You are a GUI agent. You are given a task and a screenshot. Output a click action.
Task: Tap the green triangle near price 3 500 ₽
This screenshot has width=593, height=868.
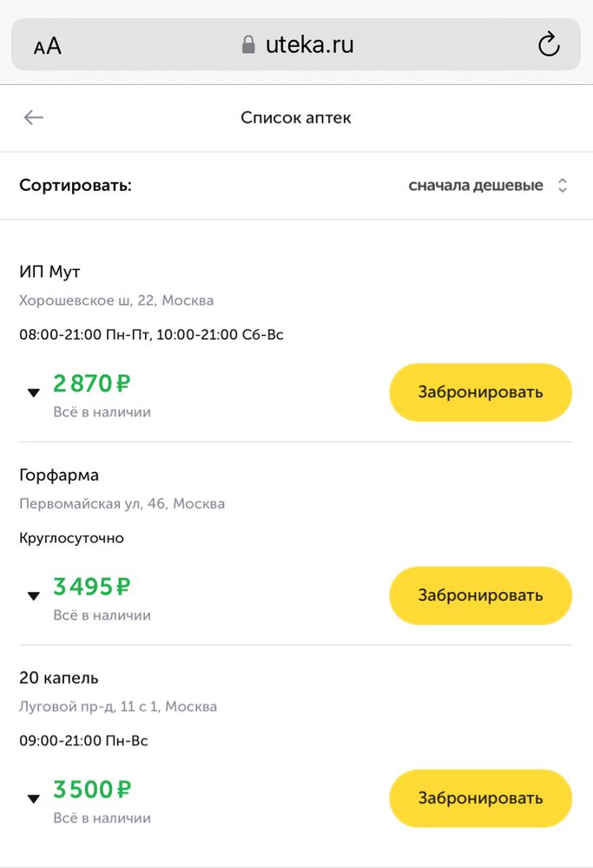point(33,799)
